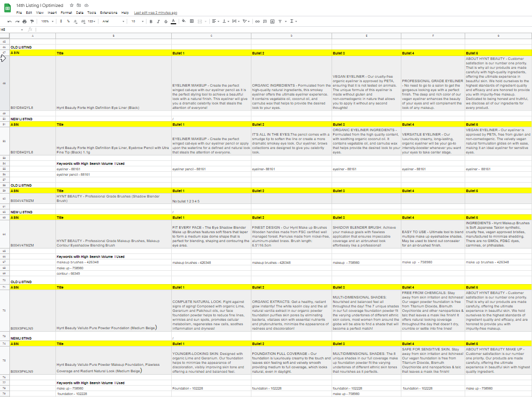The height and width of the screenshot is (397, 532).
Task: Select column C header
Action: [211, 36]
